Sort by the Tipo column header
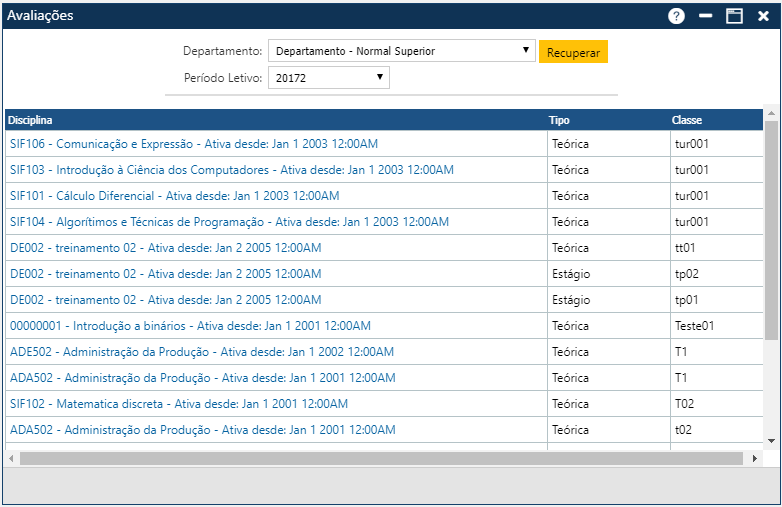 [x=559, y=120]
